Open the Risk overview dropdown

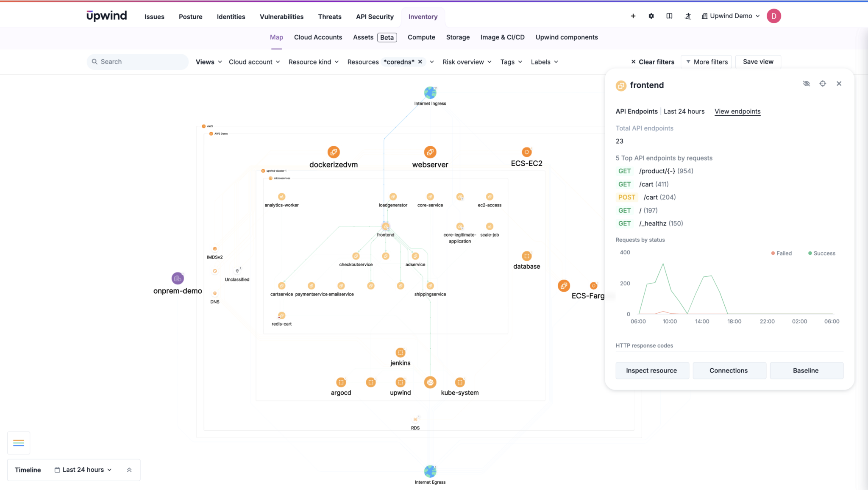(x=467, y=62)
